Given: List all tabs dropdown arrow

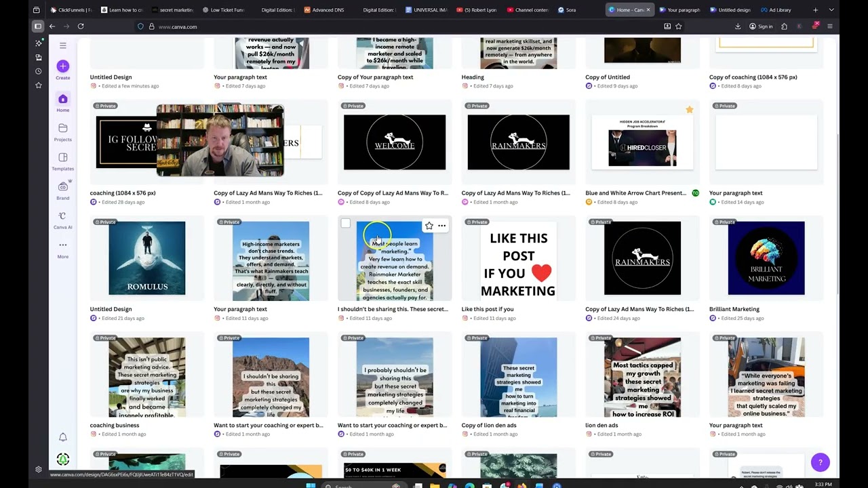Looking at the screenshot, I should [831, 10].
